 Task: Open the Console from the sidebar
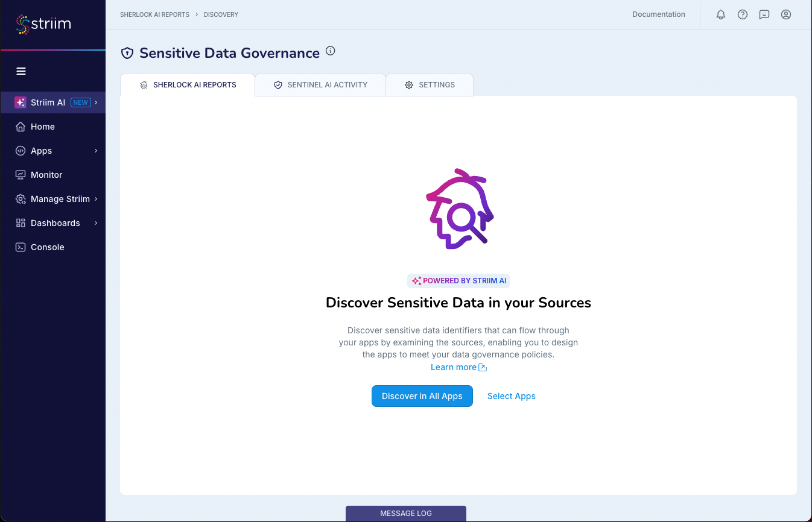46,247
